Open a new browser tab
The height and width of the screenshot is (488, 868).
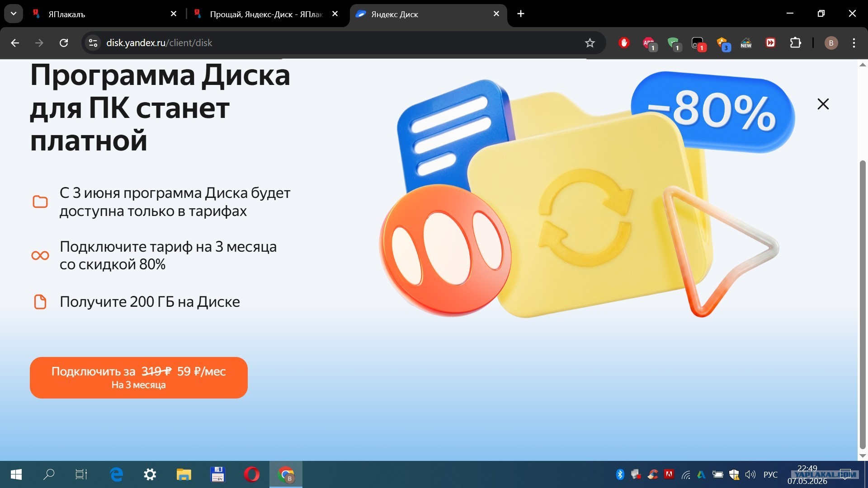click(x=521, y=14)
